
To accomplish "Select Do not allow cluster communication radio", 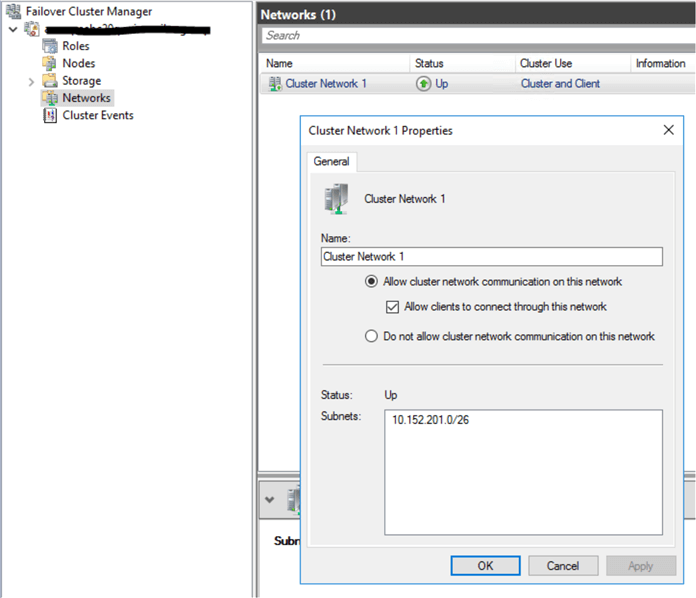I will coord(371,336).
